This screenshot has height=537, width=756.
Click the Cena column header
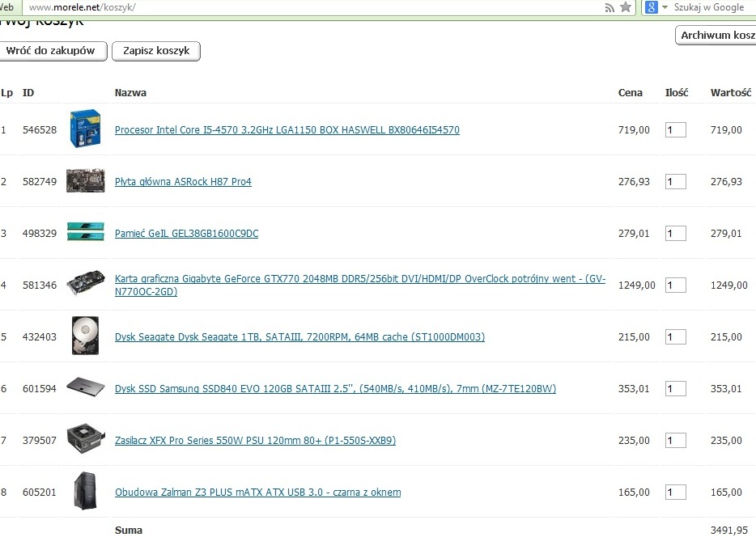pyautogui.click(x=631, y=92)
